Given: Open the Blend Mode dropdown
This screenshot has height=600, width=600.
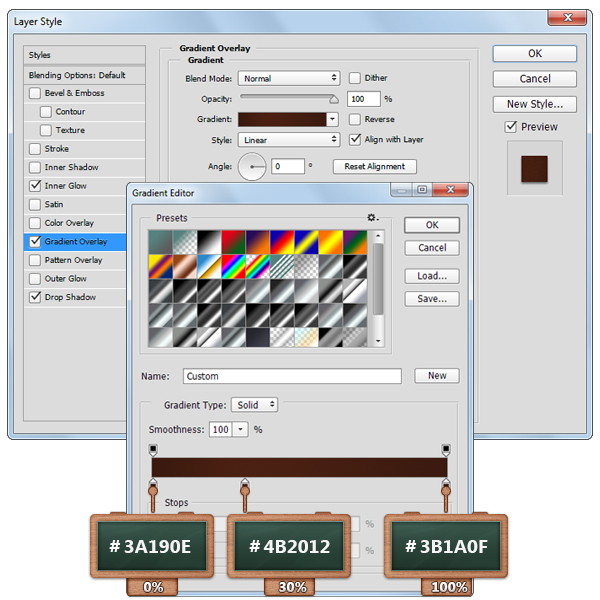Looking at the screenshot, I should (290, 78).
